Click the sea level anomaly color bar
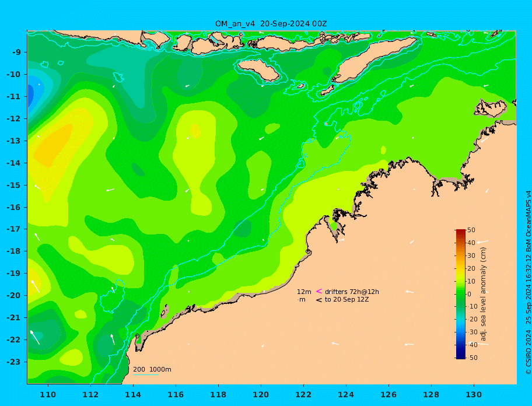 pos(461,294)
